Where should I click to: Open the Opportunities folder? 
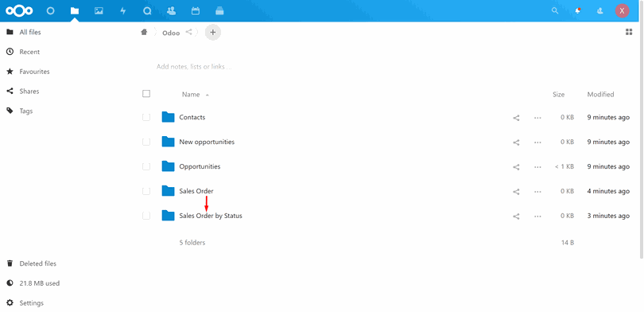tap(200, 167)
